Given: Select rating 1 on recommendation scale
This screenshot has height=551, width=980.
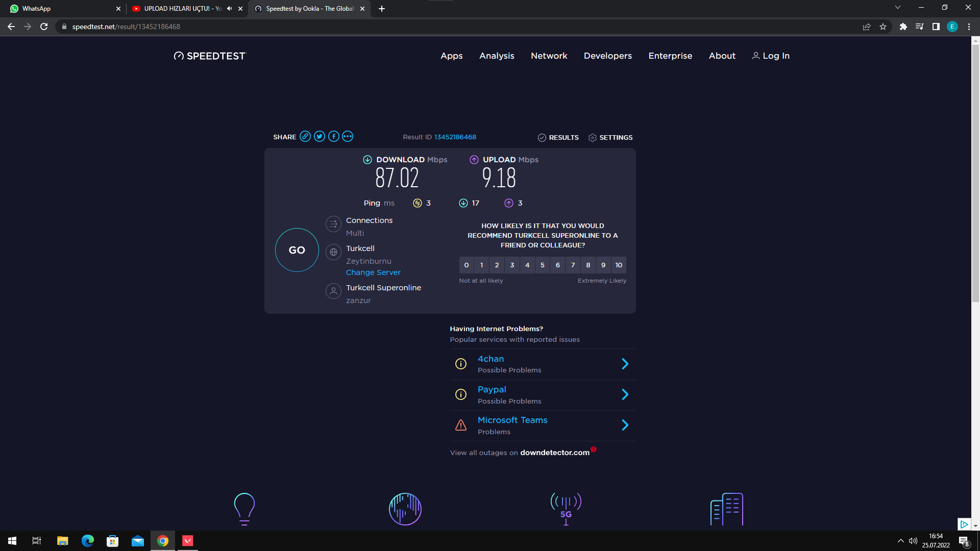Looking at the screenshot, I should click(x=481, y=265).
